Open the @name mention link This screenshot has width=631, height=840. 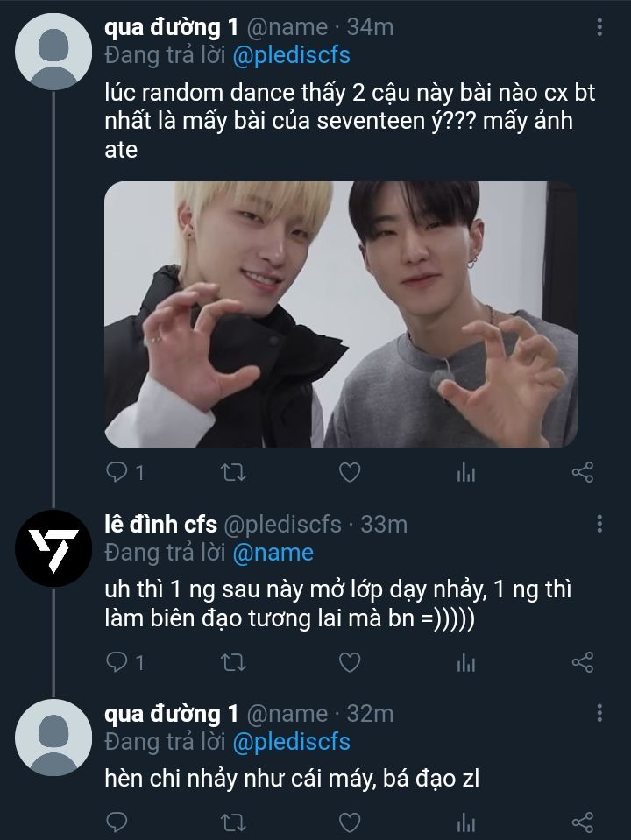point(273,552)
